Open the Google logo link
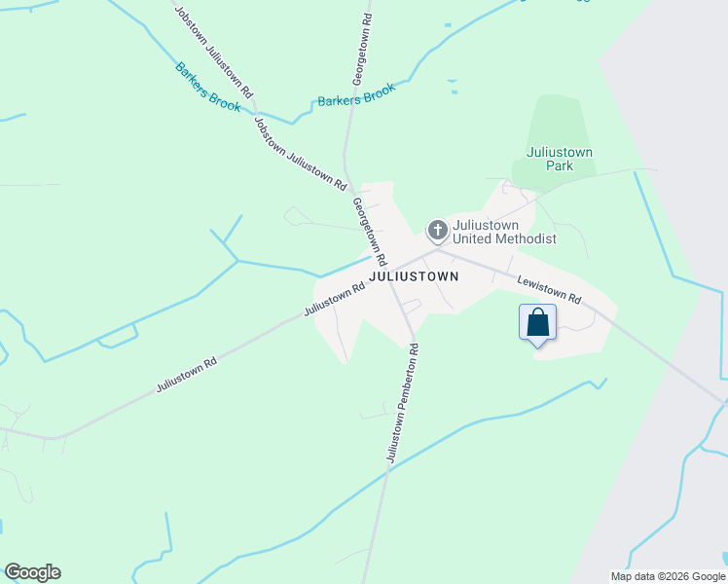 coord(32,573)
